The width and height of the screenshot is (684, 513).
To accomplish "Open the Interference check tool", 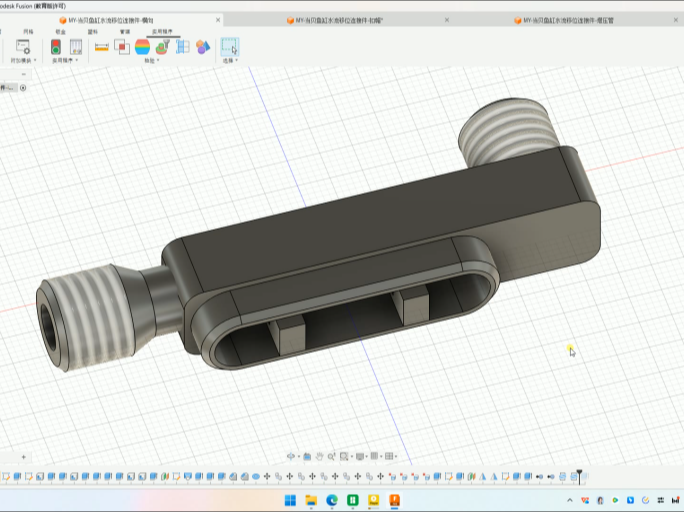I will tap(122, 47).
